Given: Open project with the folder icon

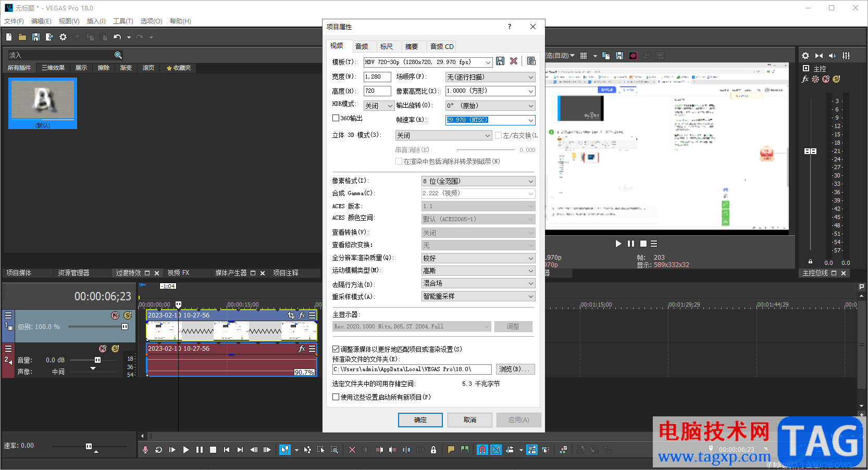Looking at the screenshot, I should [22, 37].
